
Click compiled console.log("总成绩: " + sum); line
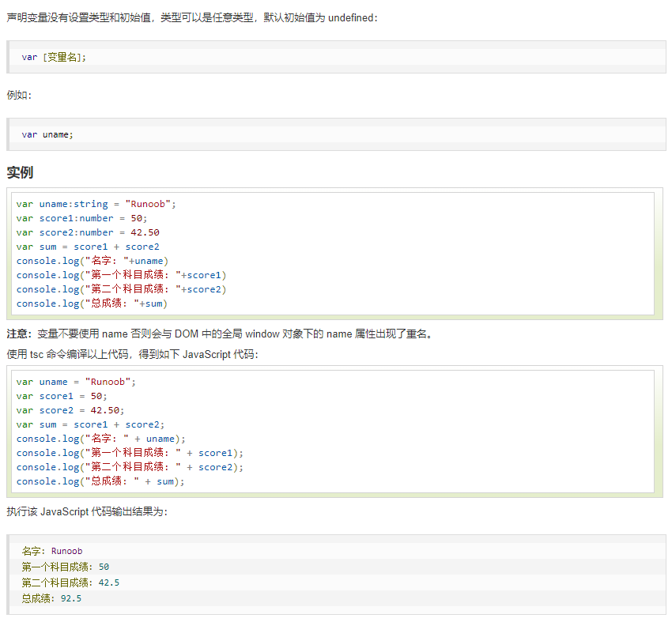(100, 481)
